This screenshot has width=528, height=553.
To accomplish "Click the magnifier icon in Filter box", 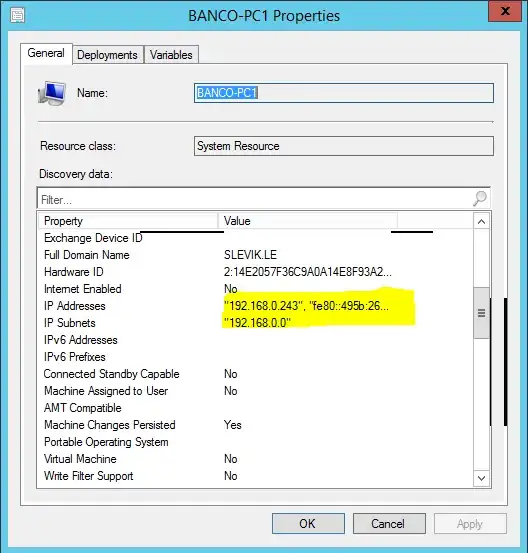I will coord(480,199).
